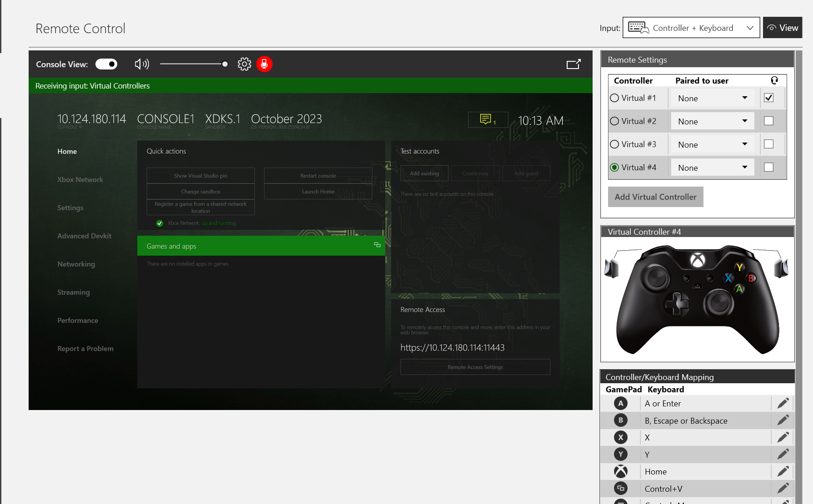The height and width of the screenshot is (504, 813).
Task: Open Networking in console sidebar
Action: pyautogui.click(x=76, y=264)
